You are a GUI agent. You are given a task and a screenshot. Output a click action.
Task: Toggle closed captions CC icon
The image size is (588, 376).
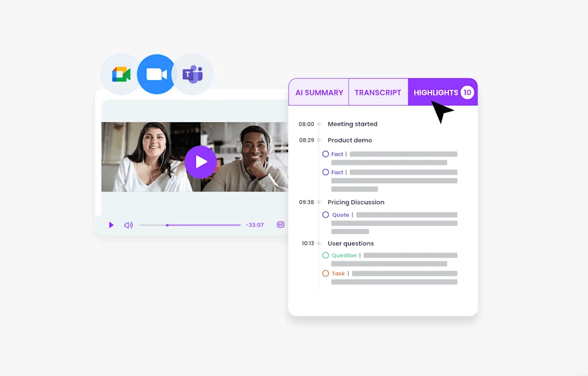280,224
